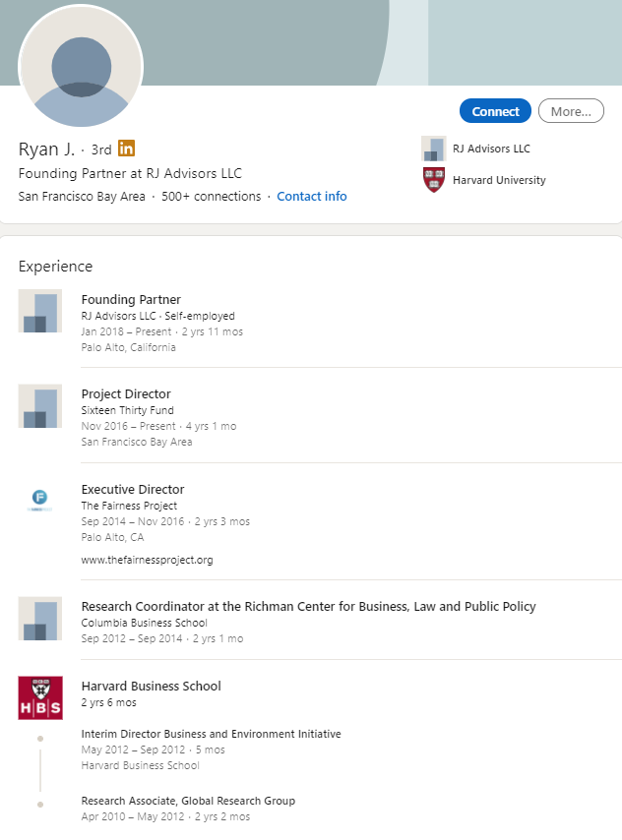Click Interim Director Business and Environment Initiative

click(211, 734)
